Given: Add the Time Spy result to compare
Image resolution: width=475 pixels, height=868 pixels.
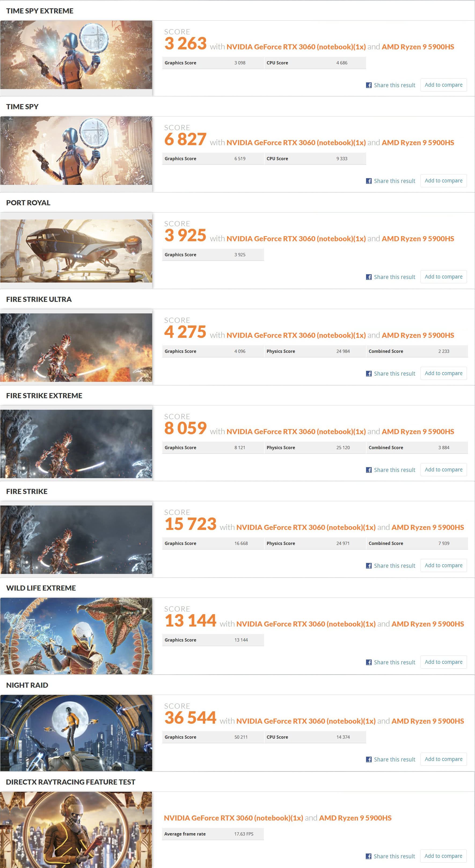Looking at the screenshot, I should coord(443,181).
